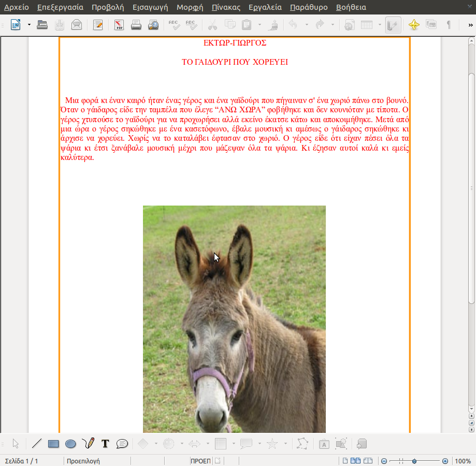
Task: Select the Rectangle drawing tool
Action: pos(53,444)
